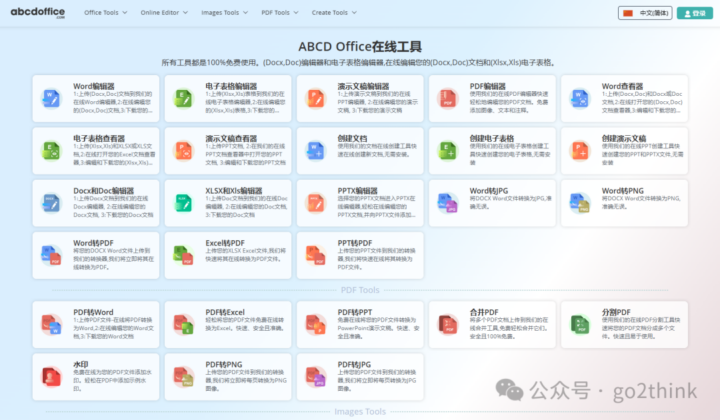Click the 创建电子表格 green plus icon
The image size is (720, 420).
(x=448, y=151)
